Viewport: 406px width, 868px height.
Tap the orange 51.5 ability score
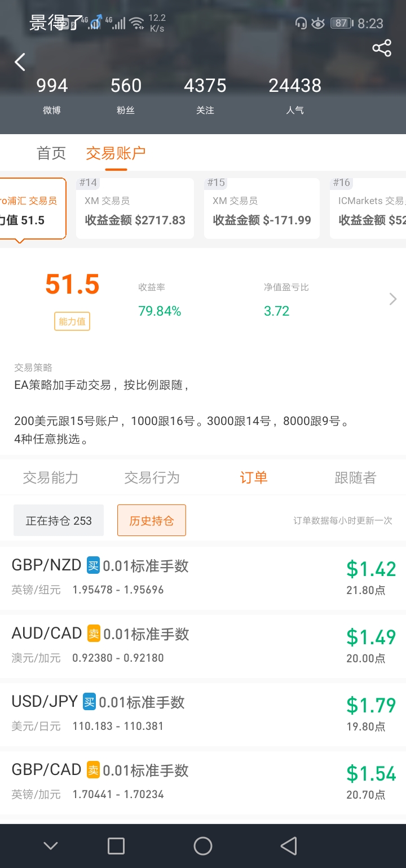click(x=72, y=285)
